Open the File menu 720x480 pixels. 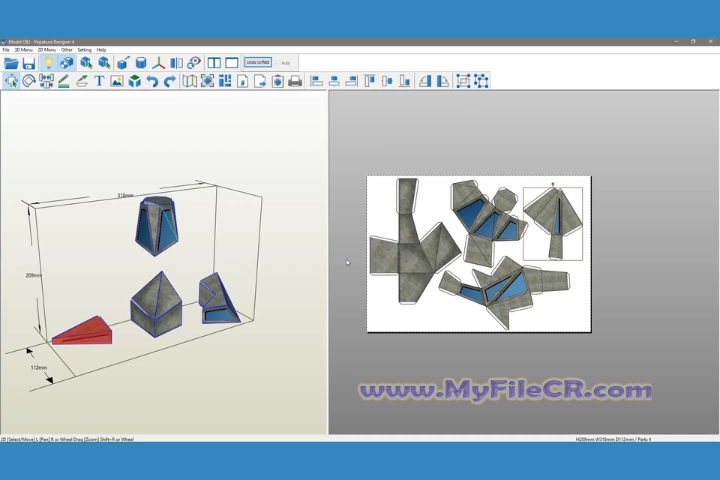pyautogui.click(x=6, y=50)
